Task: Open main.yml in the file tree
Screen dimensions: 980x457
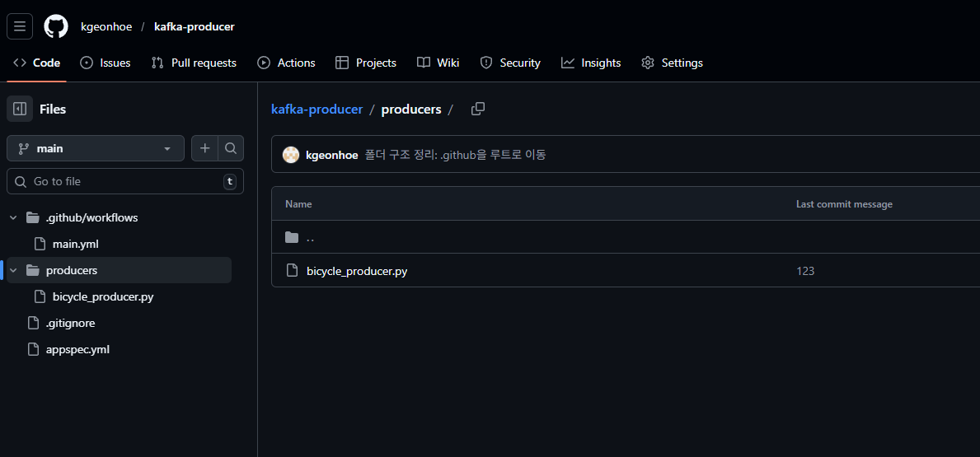Action: 76,244
